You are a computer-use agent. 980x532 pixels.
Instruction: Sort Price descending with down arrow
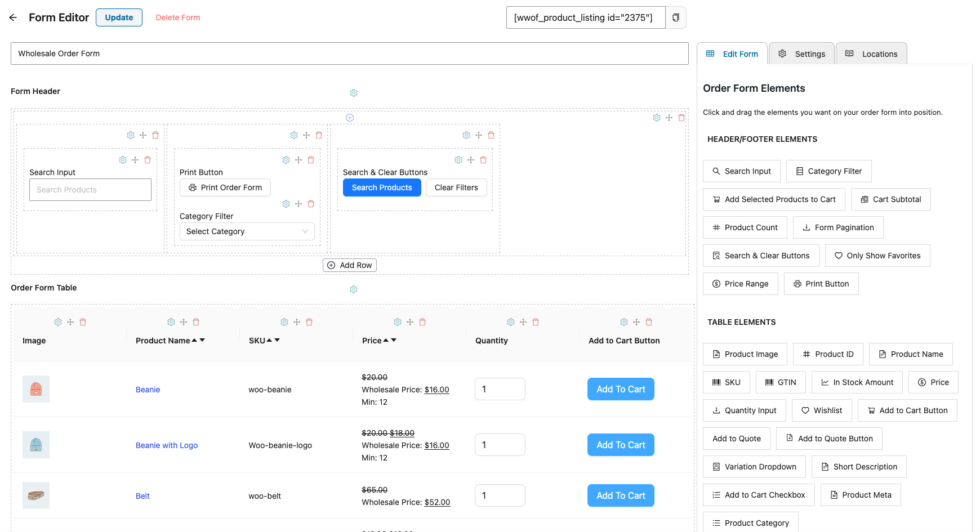(394, 340)
